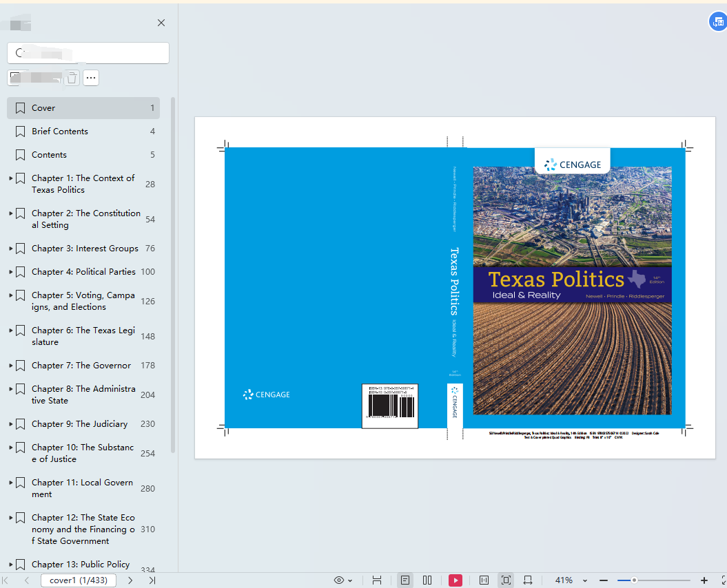This screenshot has width=727, height=588.
Task: Open the eye mode dropdown arrow
Action: (x=350, y=580)
